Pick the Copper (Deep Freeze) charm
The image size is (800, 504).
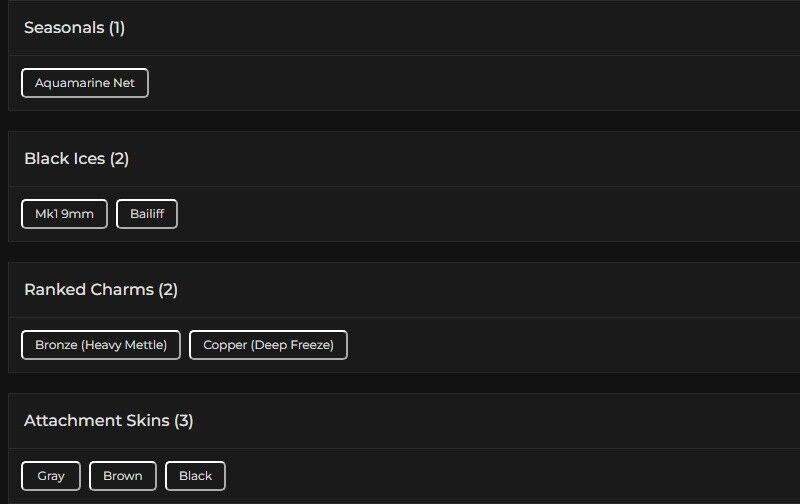268,345
